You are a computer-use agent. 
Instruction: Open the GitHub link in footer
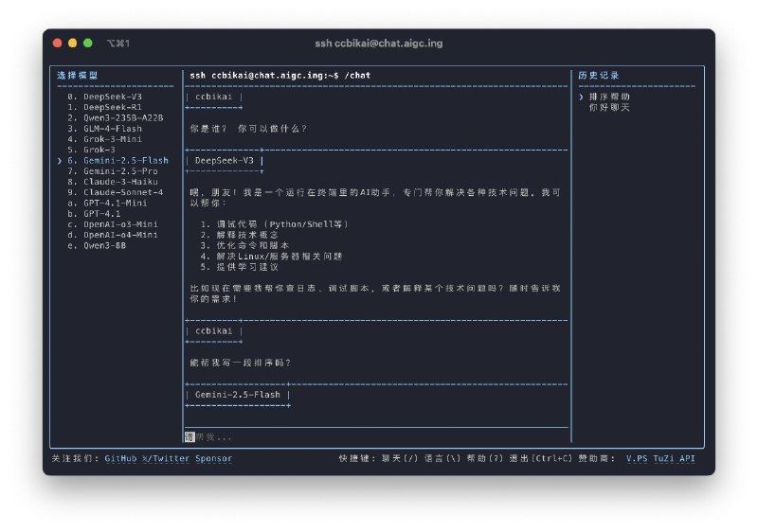click(120, 458)
